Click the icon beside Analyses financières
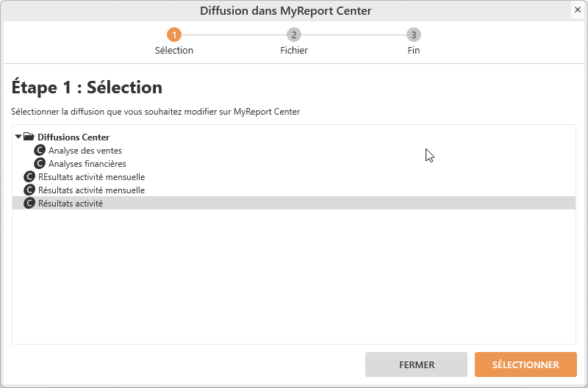The width and height of the screenshot is (588, 388). tap(40, 164)
